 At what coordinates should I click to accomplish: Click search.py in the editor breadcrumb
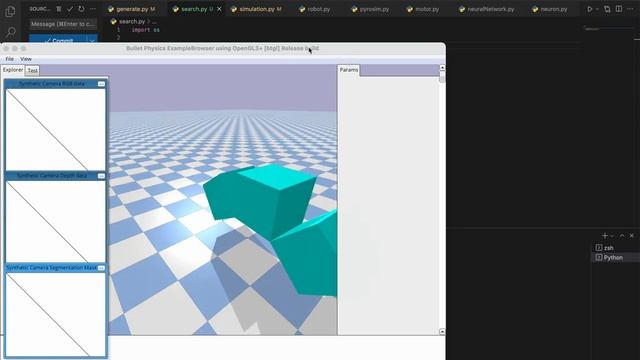click(x=132, y=21)
